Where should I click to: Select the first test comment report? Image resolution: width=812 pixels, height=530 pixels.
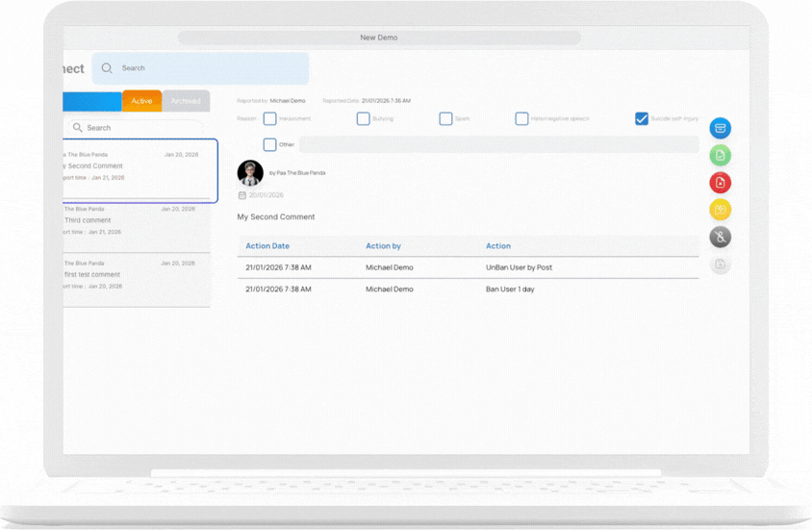point(137,274)
